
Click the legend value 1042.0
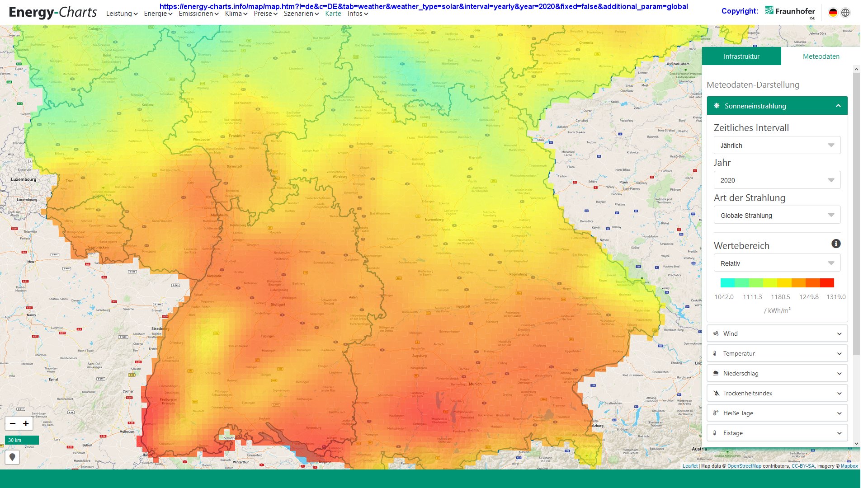[x=724, y=297]
